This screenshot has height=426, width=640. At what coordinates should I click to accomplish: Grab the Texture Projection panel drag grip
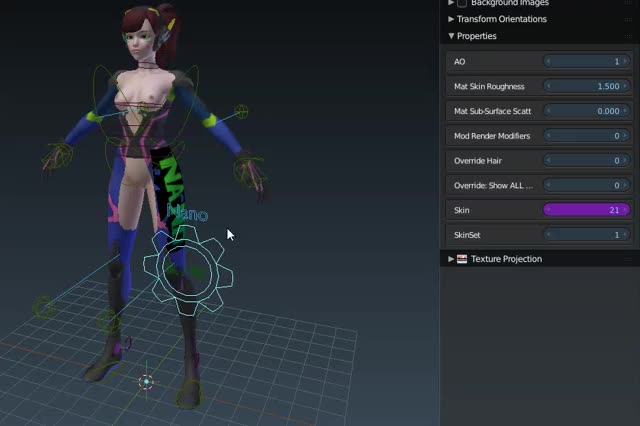point(628,259)
